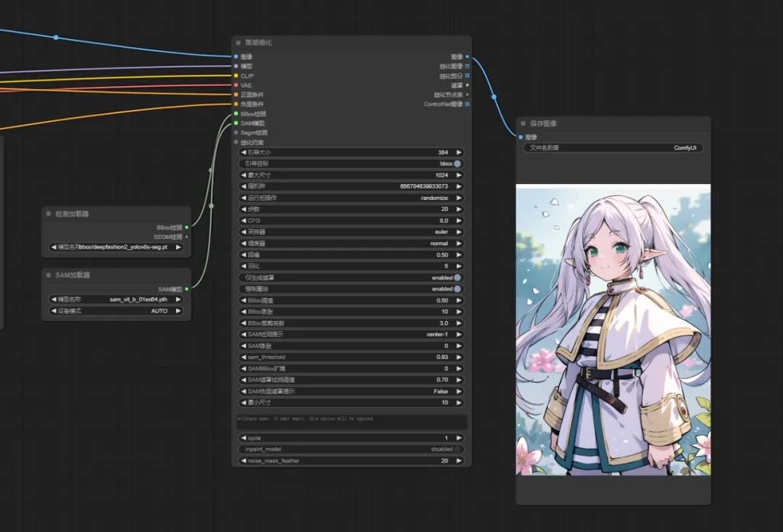Collapse the SAM加载器 node via its title dot

49,275
